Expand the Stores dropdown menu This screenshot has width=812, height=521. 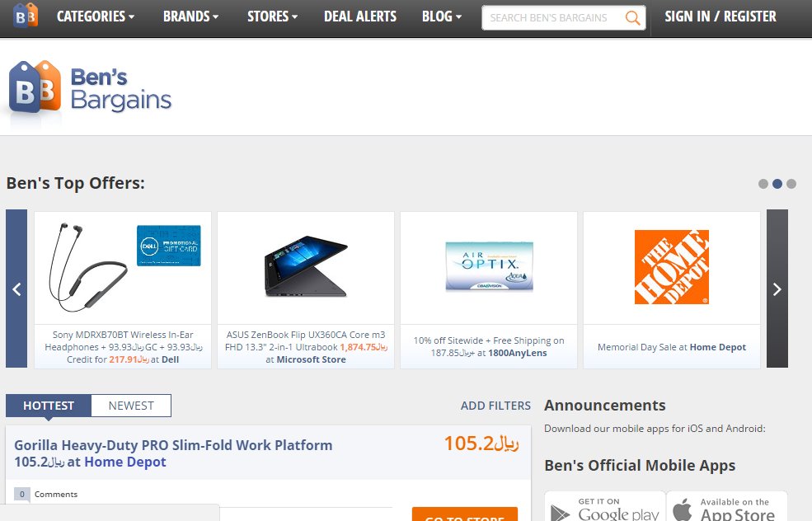click(272, 16)
